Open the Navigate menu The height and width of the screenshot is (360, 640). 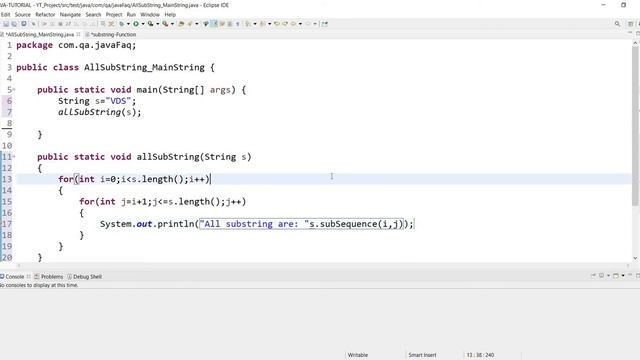[x=70, y=14]
